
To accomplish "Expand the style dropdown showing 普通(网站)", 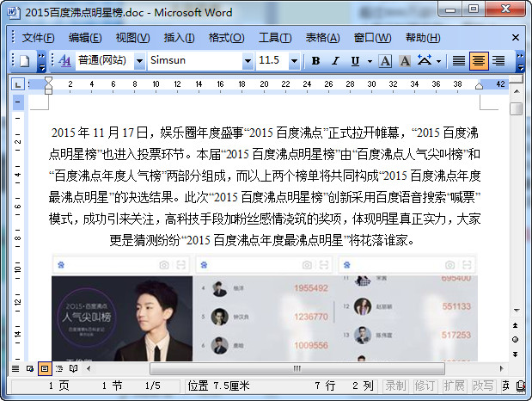I will [x=139, y=61].
